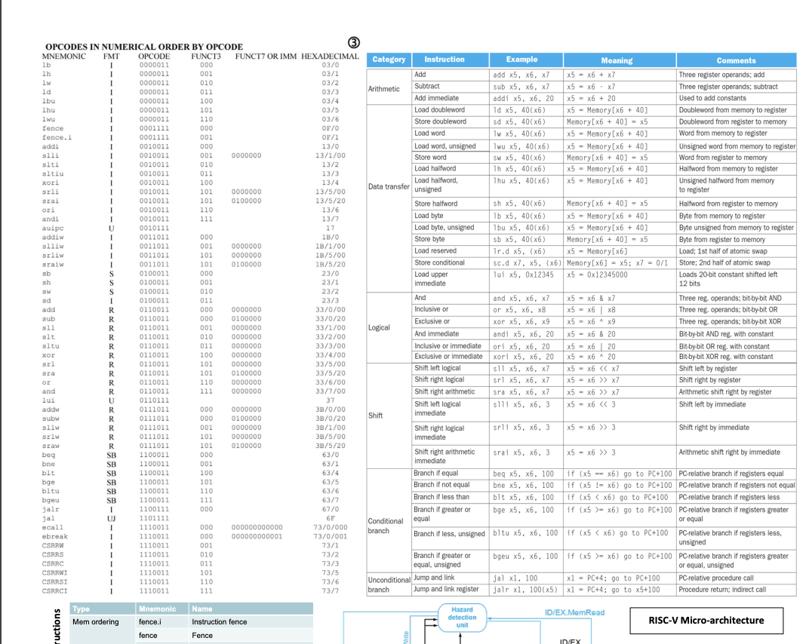
Task: Click the 'Meaning' column header
Action: coord(620,60)
